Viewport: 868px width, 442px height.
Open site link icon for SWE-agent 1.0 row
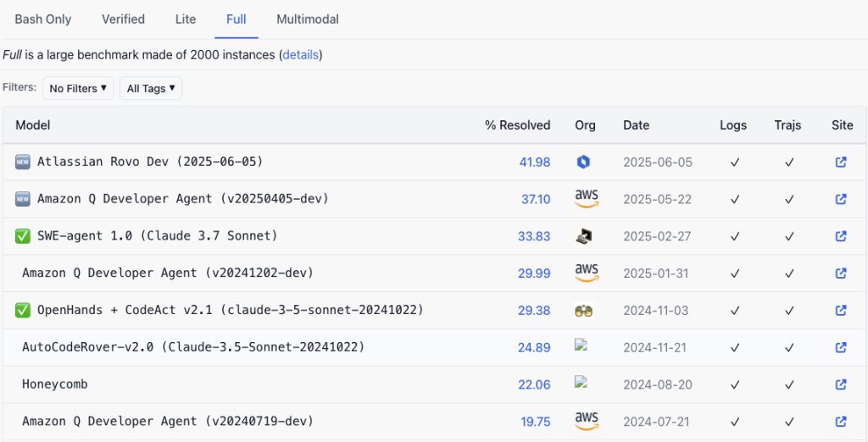(841, 236)
